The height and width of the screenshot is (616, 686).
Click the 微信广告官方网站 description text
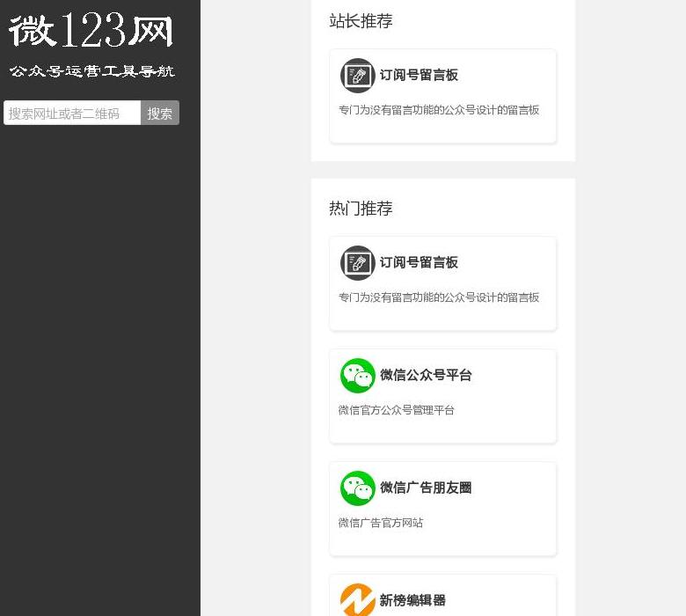[381, 523]
